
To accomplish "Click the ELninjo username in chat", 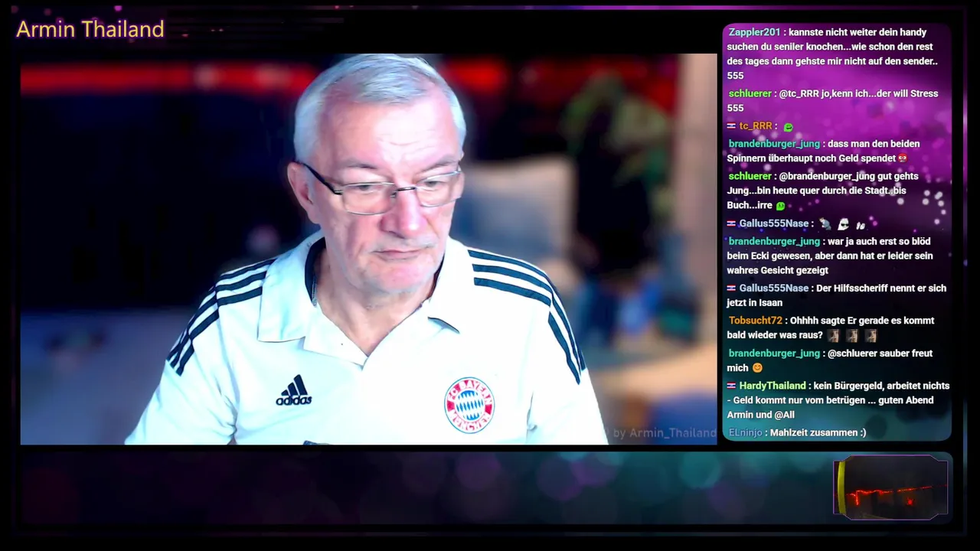I will pos(745,433).
